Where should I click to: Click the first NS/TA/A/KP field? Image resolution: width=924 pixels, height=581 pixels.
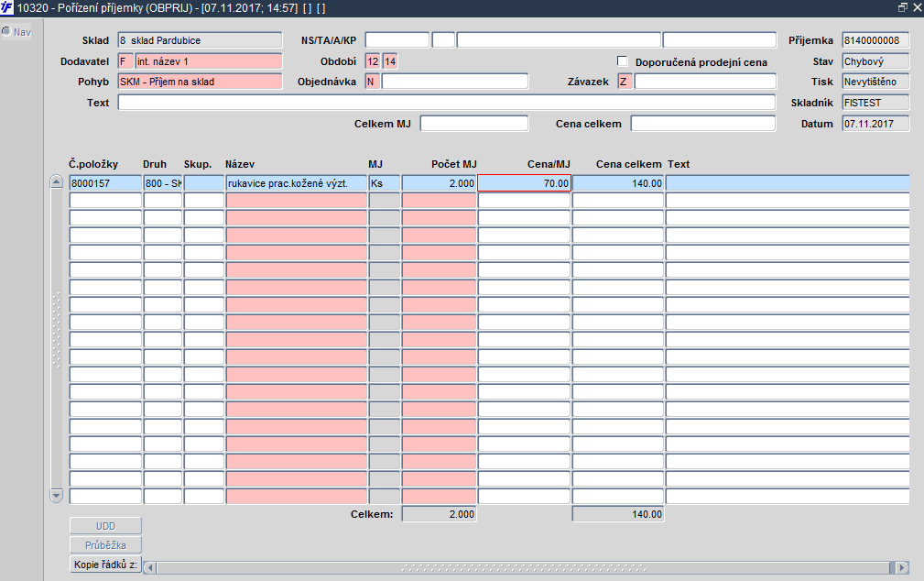[x=397, y=40]
